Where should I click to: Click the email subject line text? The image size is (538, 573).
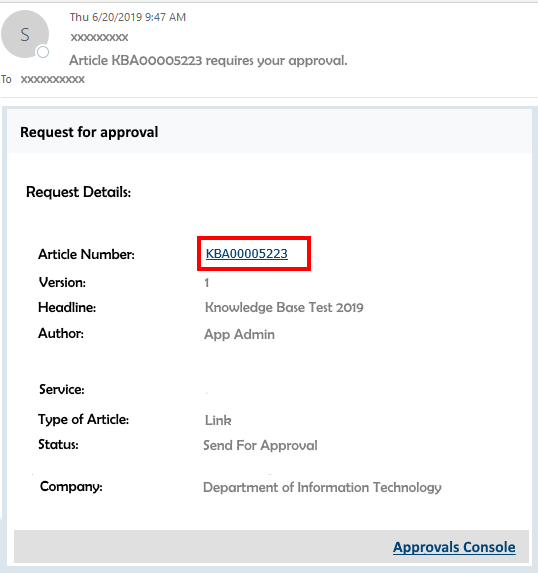coord(208,61)
